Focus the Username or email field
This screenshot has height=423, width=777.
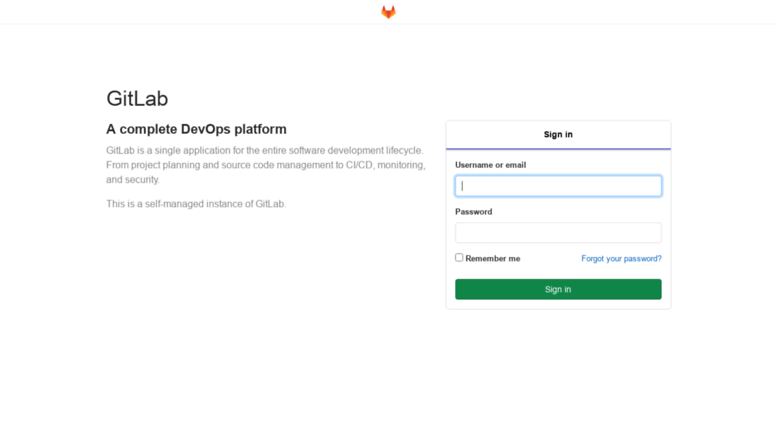558,186
